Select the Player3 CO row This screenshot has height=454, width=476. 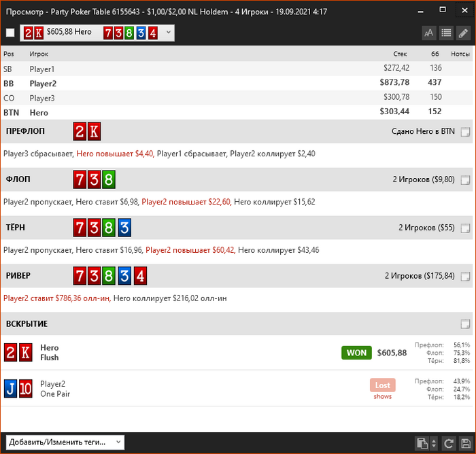(x=237, y=98)
